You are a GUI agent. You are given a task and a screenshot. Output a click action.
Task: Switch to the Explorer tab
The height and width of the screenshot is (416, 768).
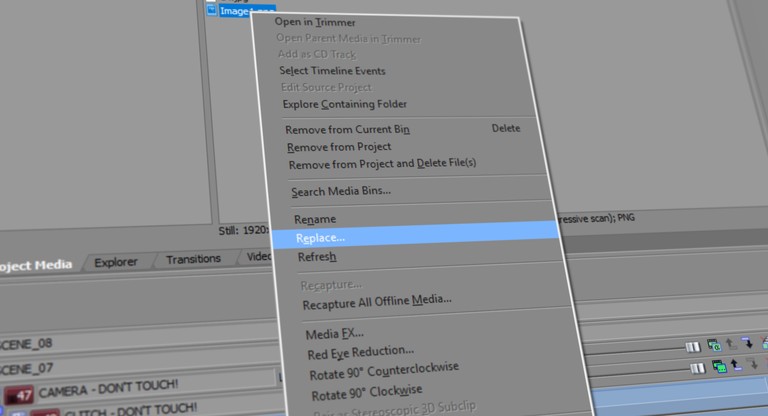(x=116, y=263)
